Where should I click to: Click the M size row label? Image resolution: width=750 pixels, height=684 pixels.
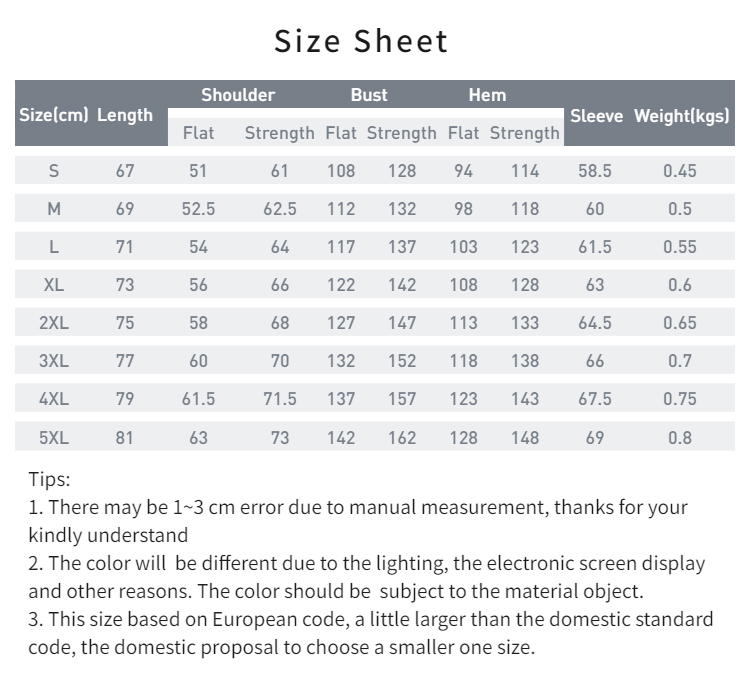(54, 209)
